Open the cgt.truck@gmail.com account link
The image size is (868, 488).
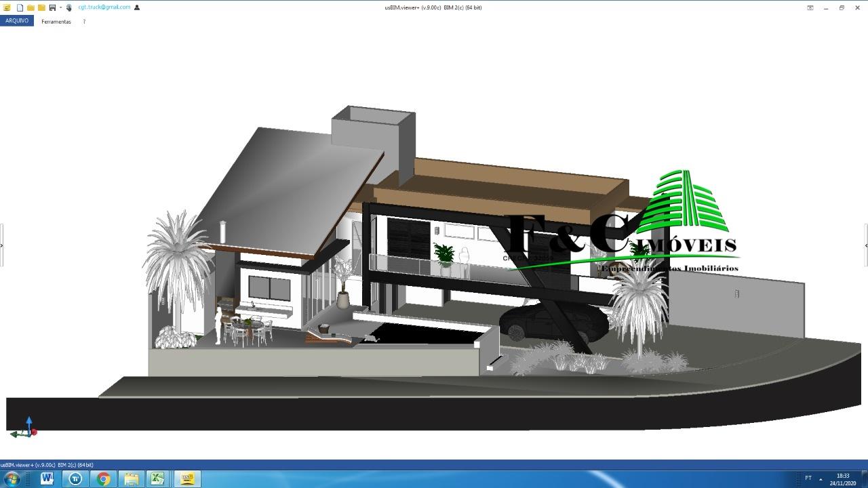pyautogui.click(x=104, y=7)
